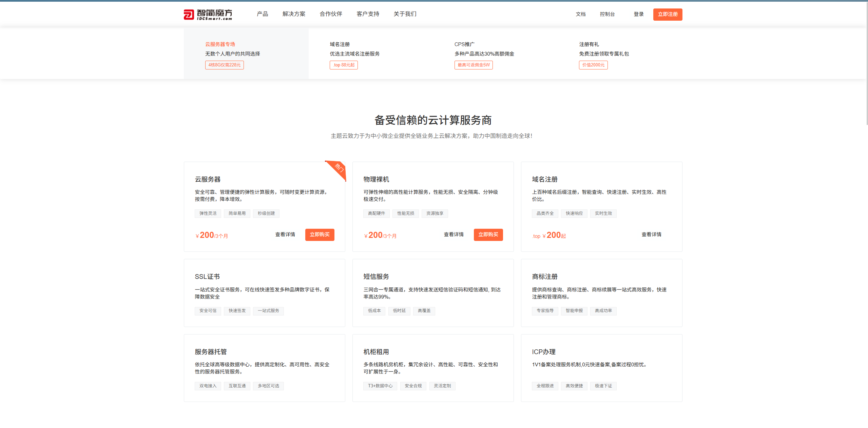
Task: Click the 灵活定制 tag
Action: [442, 386]
